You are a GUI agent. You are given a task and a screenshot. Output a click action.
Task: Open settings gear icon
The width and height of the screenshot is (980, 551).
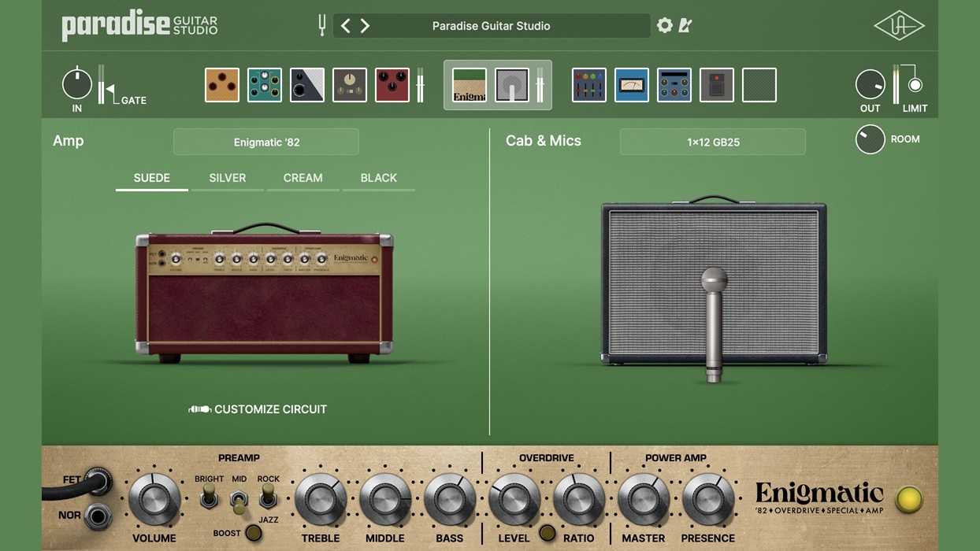pos(665,25)
